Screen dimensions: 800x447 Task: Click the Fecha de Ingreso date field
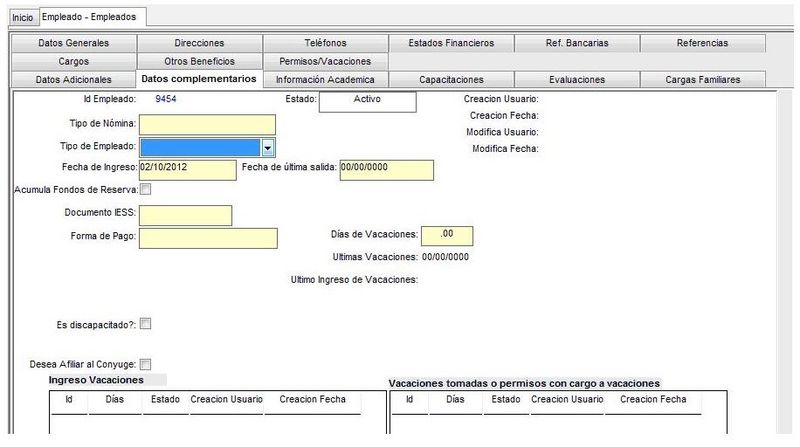click(x=188, y=170)
